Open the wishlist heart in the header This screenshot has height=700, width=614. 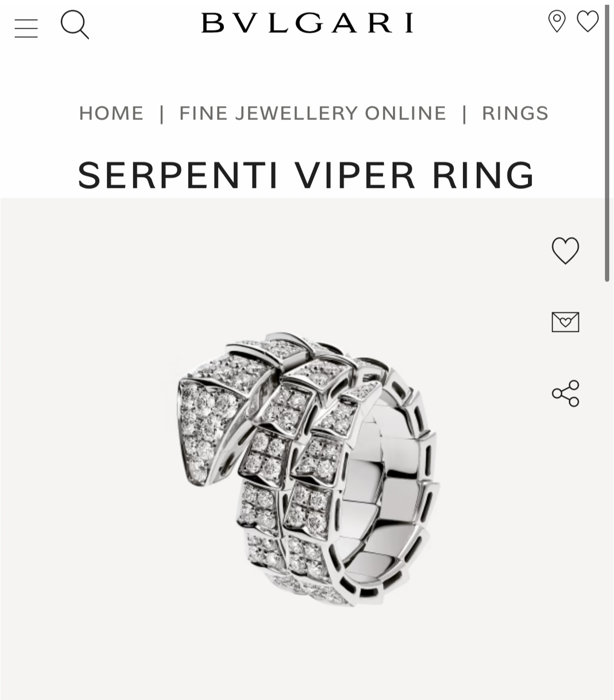point(587,22)
